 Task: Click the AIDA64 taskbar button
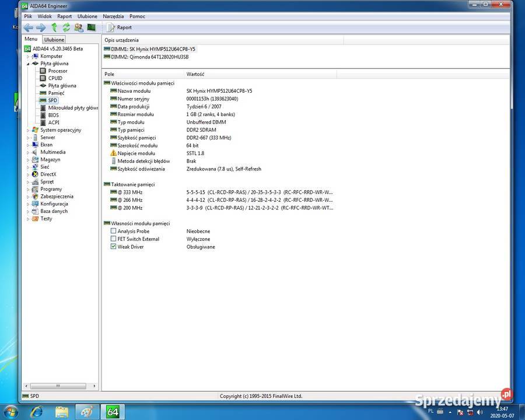(x=113, y=412)
